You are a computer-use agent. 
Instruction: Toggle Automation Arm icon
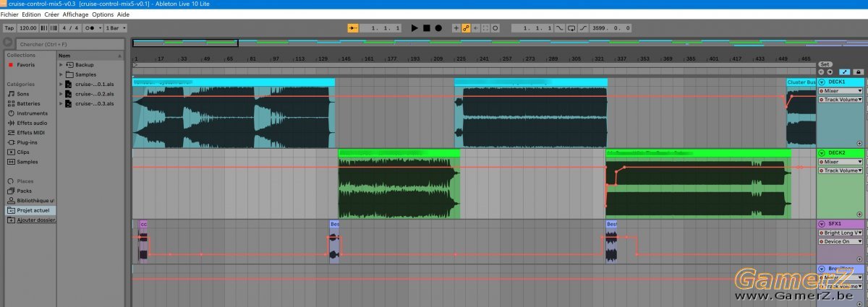tap(466, 28)
